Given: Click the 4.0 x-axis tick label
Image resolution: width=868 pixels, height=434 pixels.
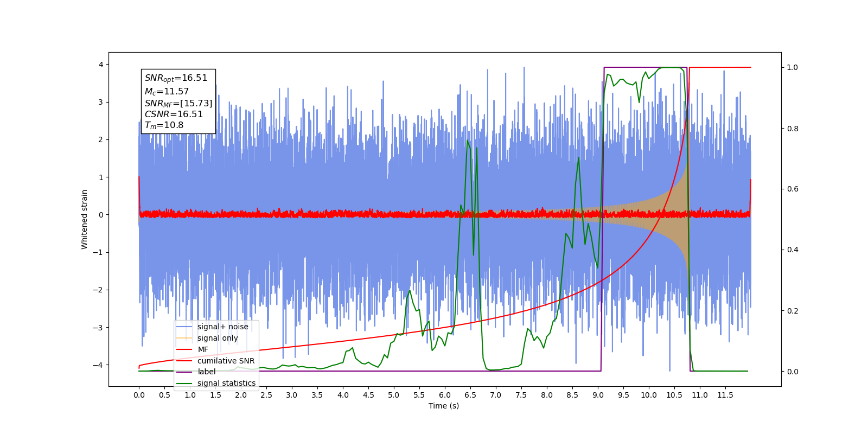Looking at the screenshot, I should [x=343, y=395].
